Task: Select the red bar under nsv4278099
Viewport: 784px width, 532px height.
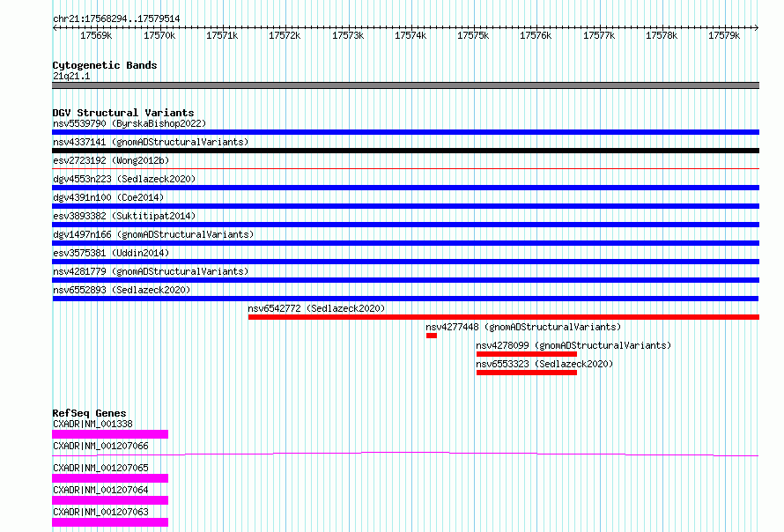Action: click(x=527, y=354)
